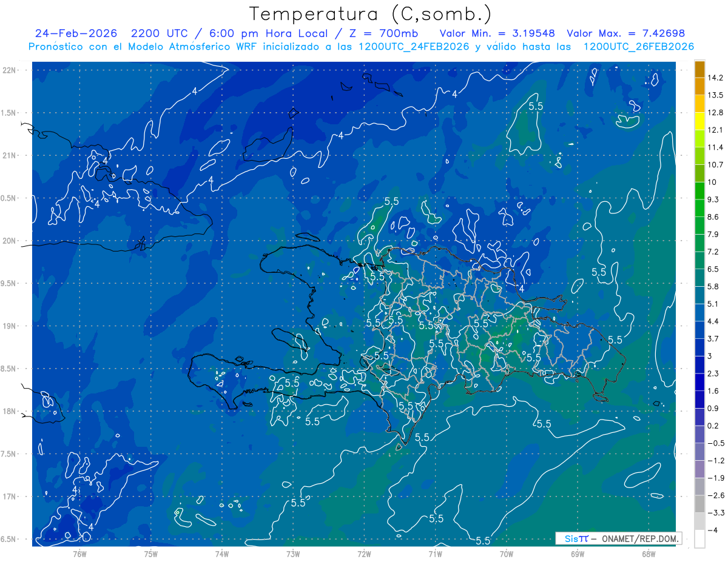The image size is (728, 562).
Task: Click the "70W" longitude axis label
Action: pos(507,554)
